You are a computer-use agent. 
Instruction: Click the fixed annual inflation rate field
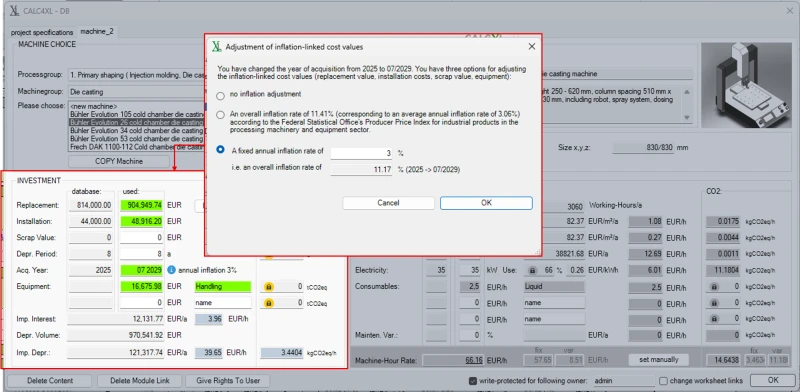pyautogui.click(x=361, y=153)
